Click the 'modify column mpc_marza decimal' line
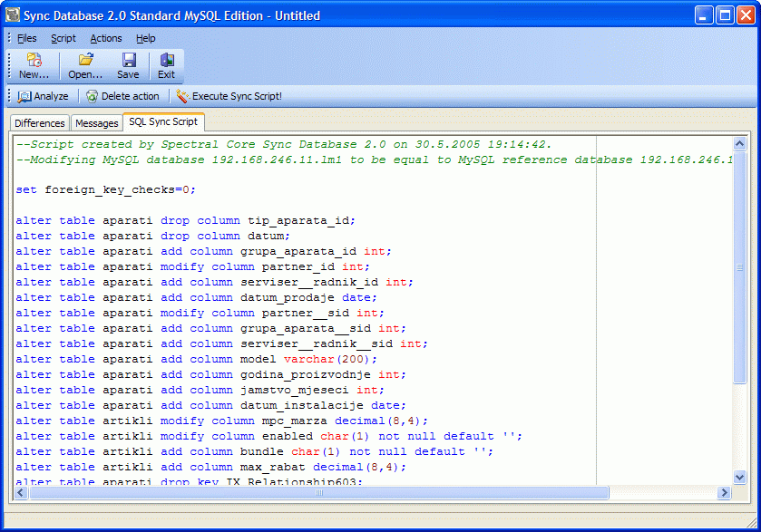The height and width of the screenshot is (532, 761). (x=222, y=421)
